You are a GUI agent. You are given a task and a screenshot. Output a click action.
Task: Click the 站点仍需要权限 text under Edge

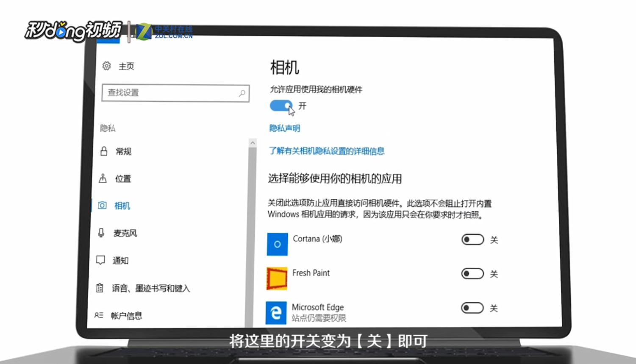coord(319,318)
